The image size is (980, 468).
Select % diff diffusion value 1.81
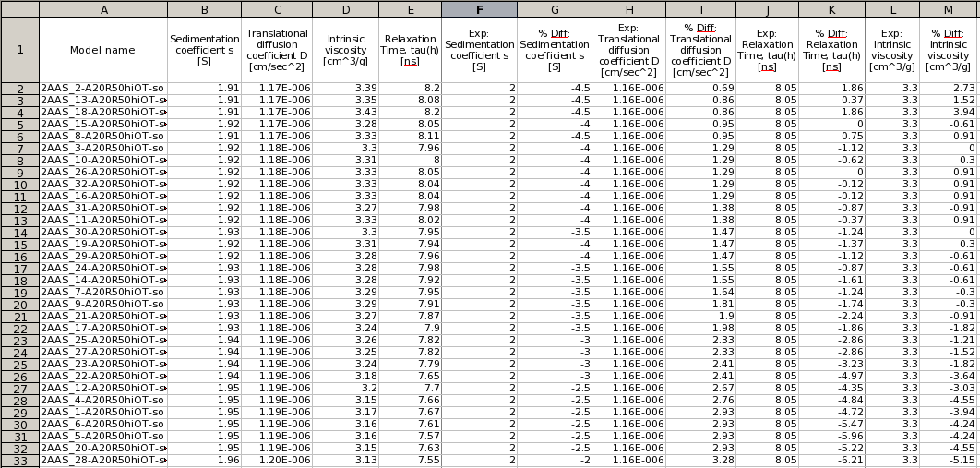click(700, 305)
